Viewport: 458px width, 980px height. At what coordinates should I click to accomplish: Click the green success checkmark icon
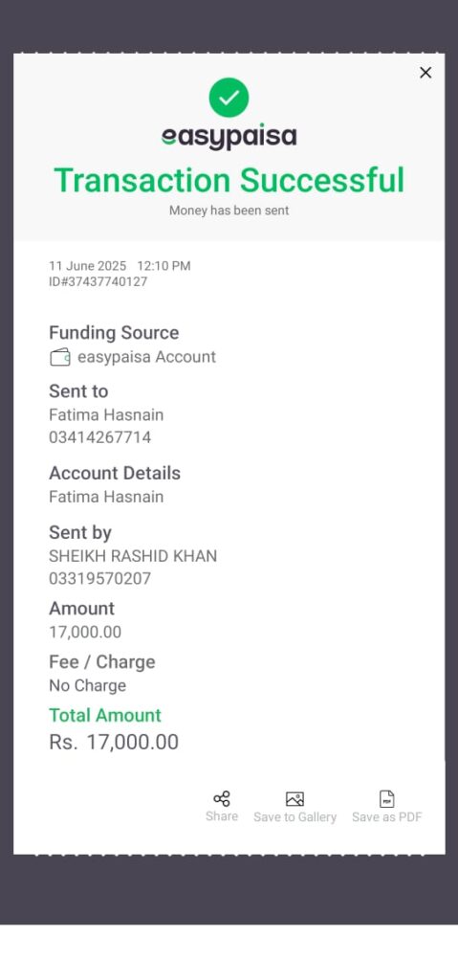point(229,98)
